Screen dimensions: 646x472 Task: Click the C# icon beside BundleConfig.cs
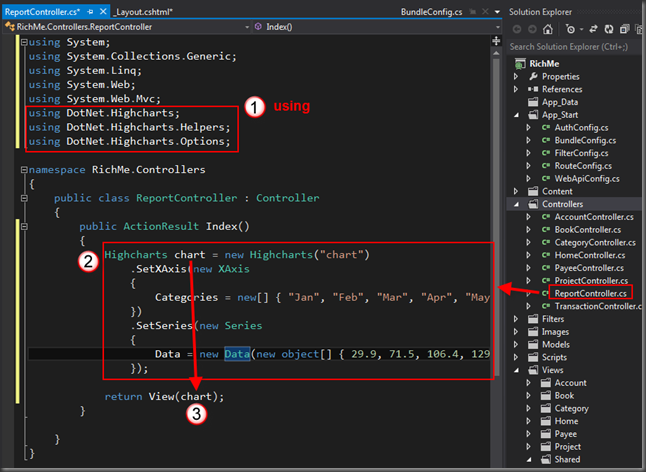(x=546, y=140)
